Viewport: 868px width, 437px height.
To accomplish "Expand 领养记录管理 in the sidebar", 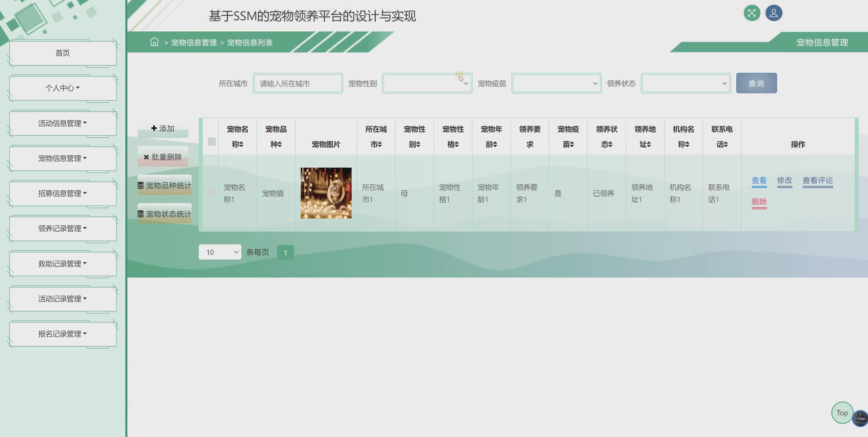I will [x=63, y=228].
